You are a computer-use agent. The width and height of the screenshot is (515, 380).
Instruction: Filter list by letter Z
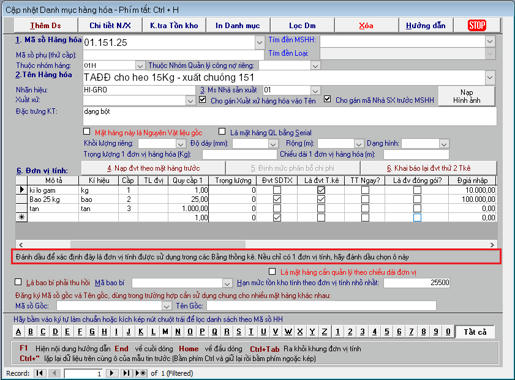click(x=324, y=332)
